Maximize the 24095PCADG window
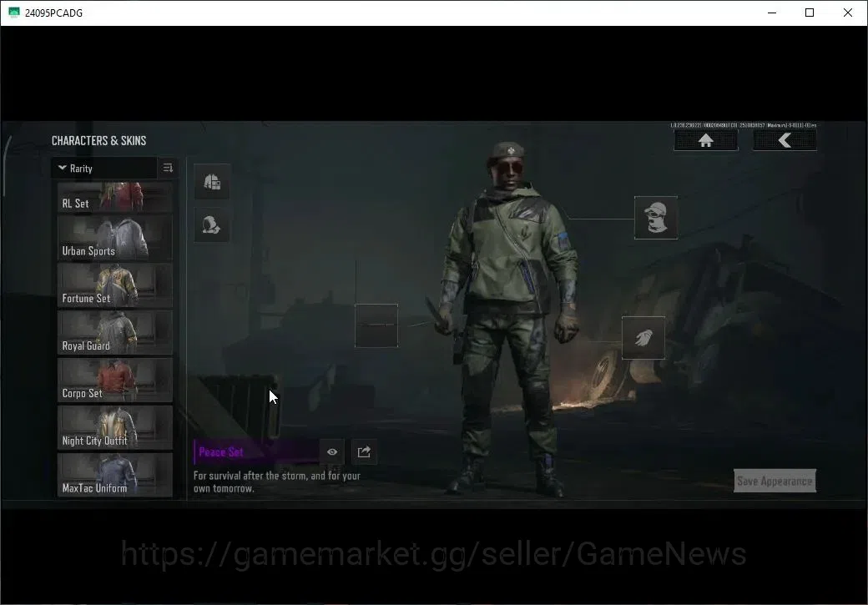 coord(810,13)
